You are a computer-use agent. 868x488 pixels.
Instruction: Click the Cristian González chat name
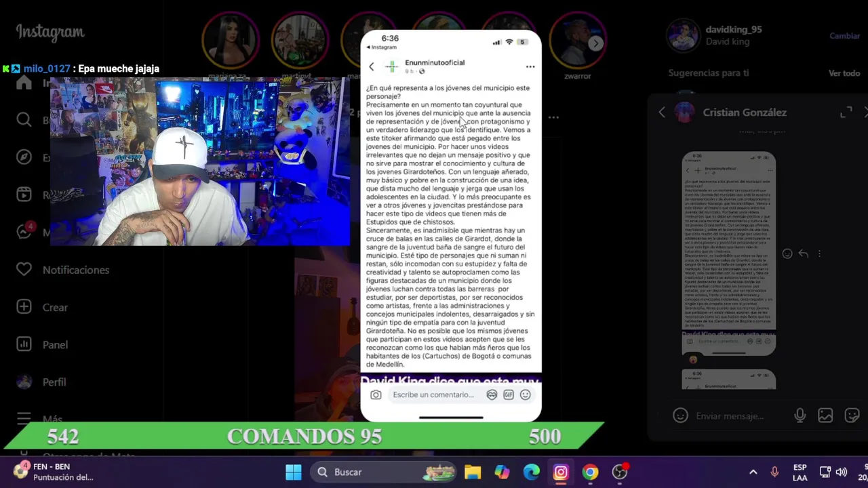click(745, 113)
